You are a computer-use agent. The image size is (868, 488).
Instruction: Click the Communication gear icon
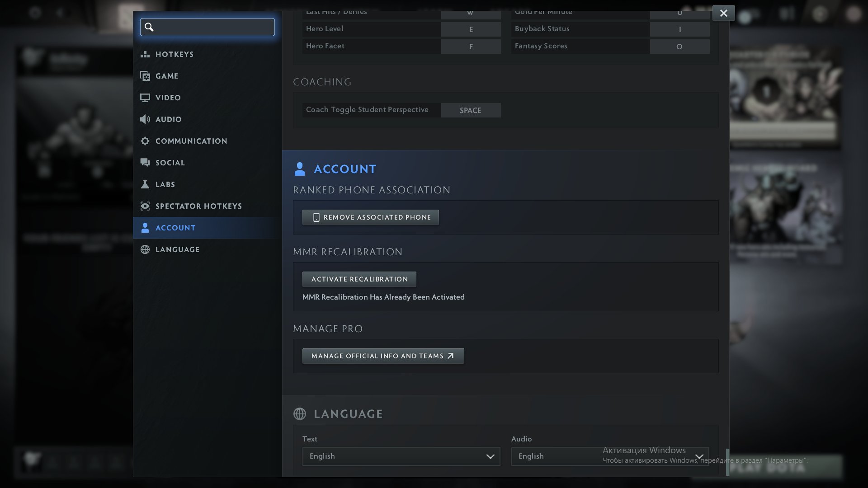[x=145, y=141]
